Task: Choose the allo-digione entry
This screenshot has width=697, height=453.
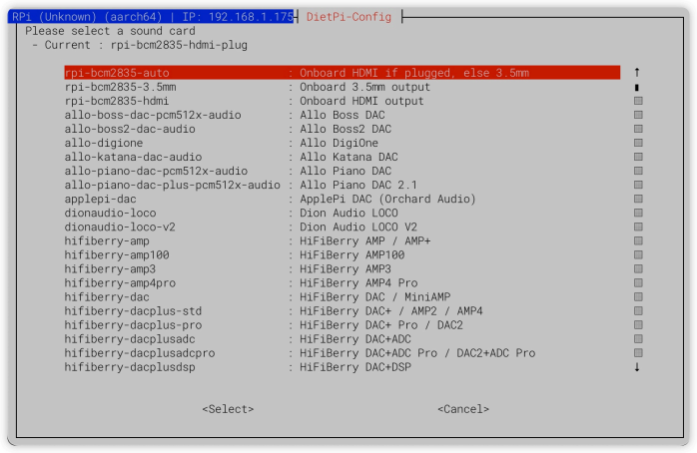Action: point(342,143)
